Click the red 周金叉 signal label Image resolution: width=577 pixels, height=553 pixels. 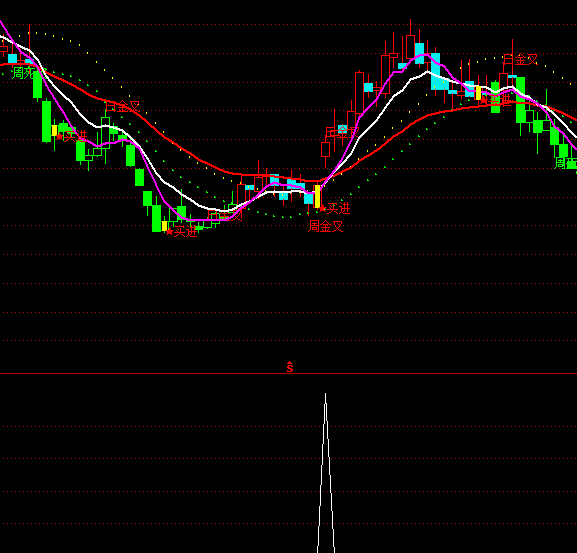click(x=326, y=226)
